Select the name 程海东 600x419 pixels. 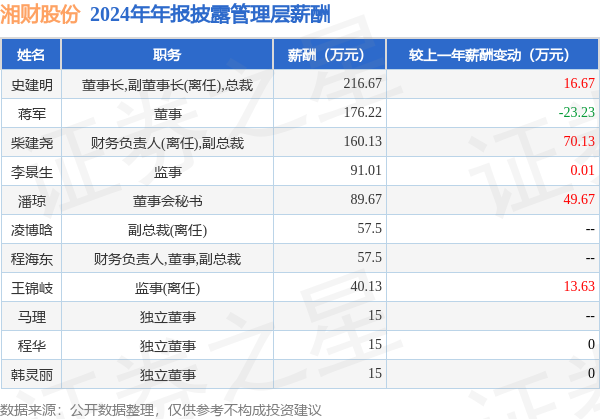coord(32,259)
